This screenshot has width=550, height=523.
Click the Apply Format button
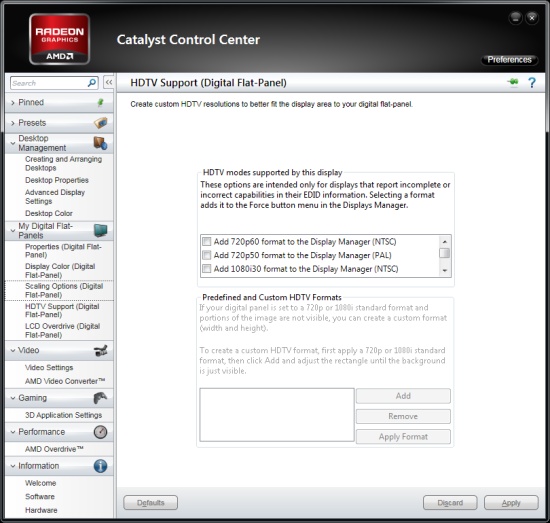[403, 436]
